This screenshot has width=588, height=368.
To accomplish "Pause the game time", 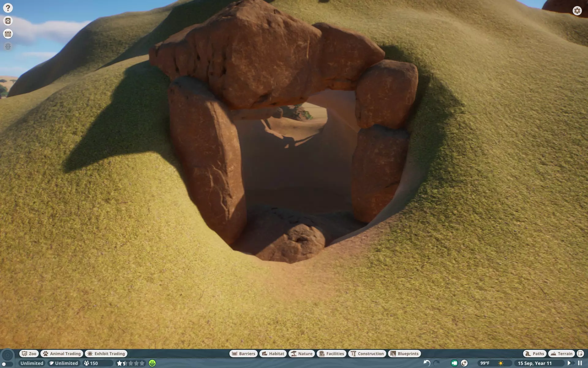I will coord(580,363).
